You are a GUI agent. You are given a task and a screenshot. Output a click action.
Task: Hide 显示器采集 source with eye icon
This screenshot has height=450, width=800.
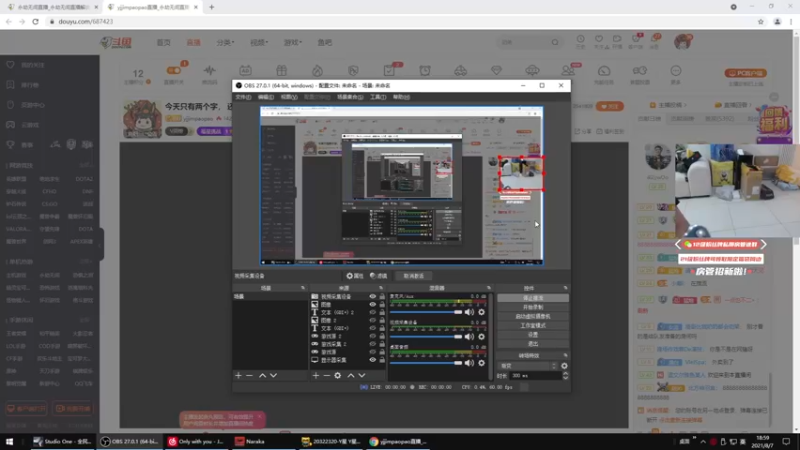[373, 360]
